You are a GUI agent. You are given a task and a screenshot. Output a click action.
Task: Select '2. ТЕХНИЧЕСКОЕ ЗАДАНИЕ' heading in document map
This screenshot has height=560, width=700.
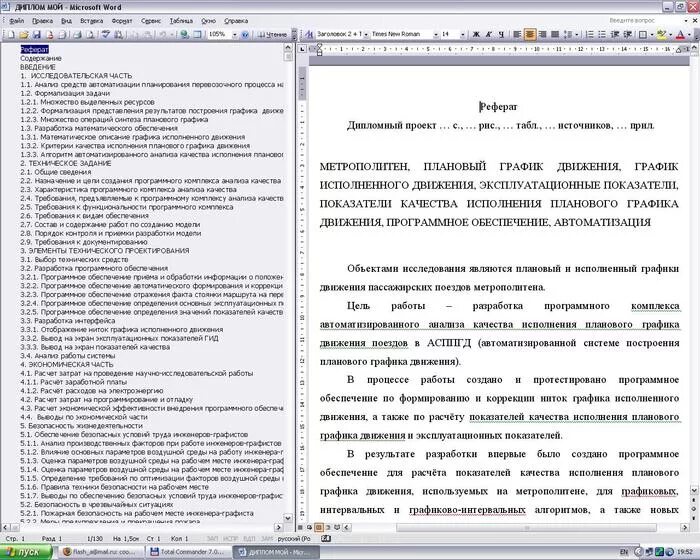(x=66, y=163)
